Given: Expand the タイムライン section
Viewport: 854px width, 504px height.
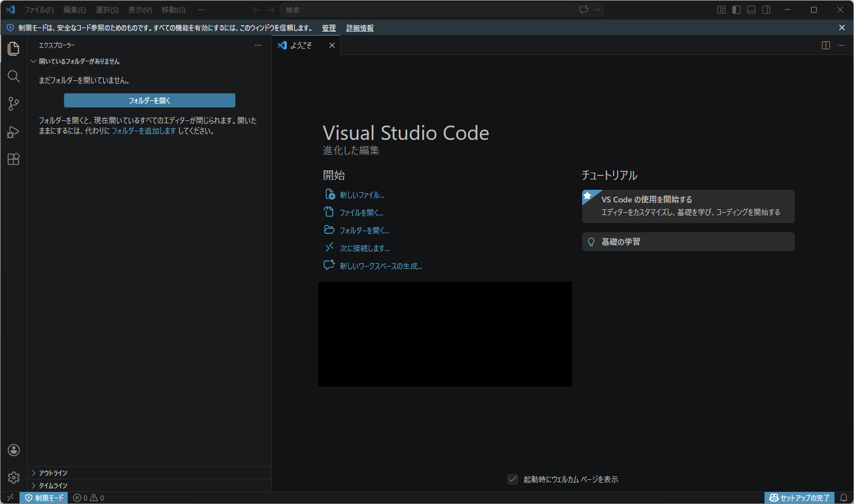Looking at the screenshot, I should [53, 486].
